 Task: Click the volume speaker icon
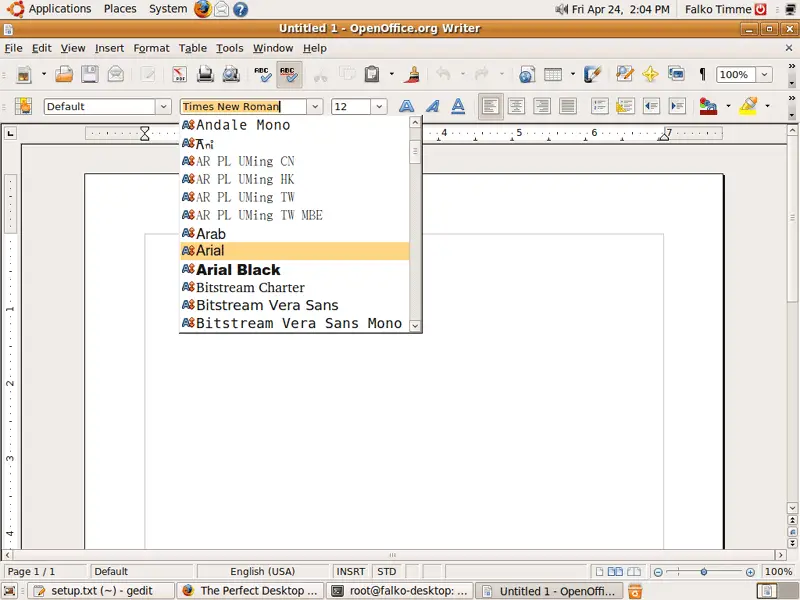pyautogui.click(x=561, y=9)
